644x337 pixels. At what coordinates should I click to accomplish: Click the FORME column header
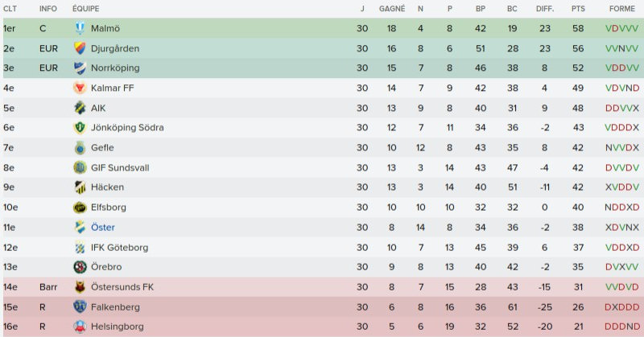(621, 7)
